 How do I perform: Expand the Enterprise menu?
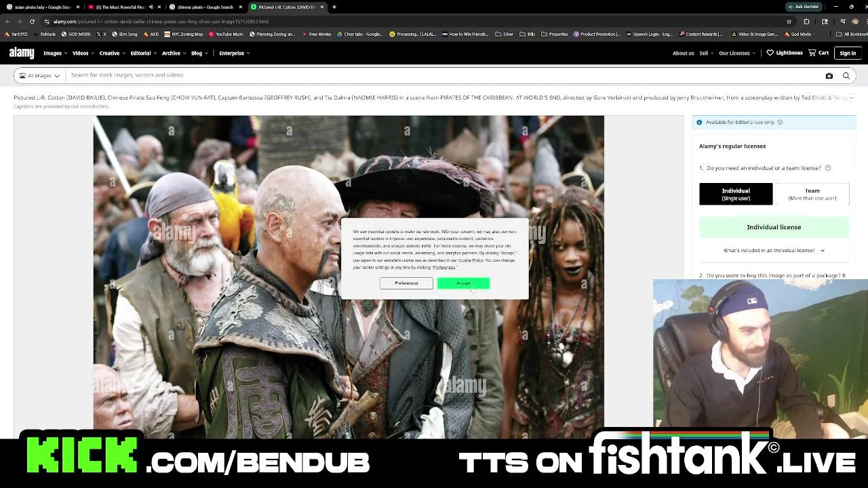tap(234, 53)
